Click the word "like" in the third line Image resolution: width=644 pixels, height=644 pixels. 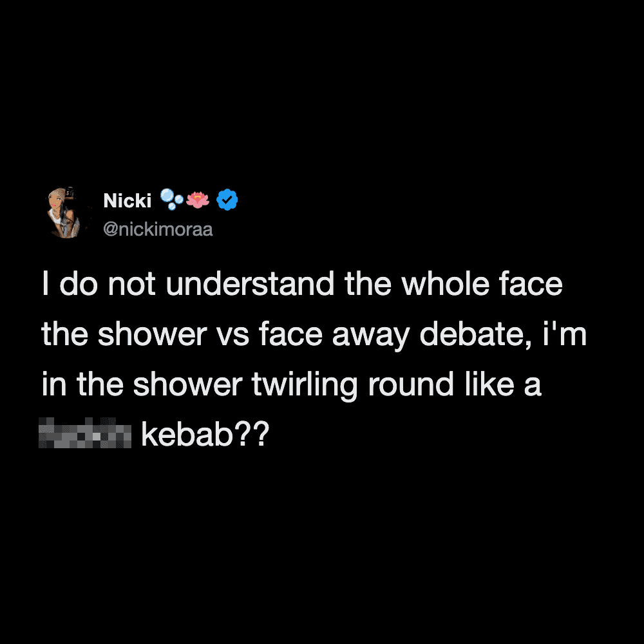tap(483, 385)
